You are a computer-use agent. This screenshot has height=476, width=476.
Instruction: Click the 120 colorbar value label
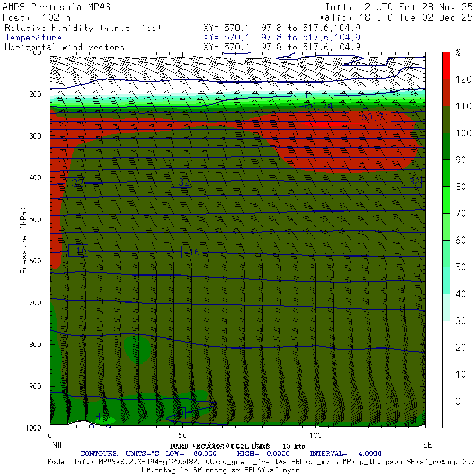463,79
